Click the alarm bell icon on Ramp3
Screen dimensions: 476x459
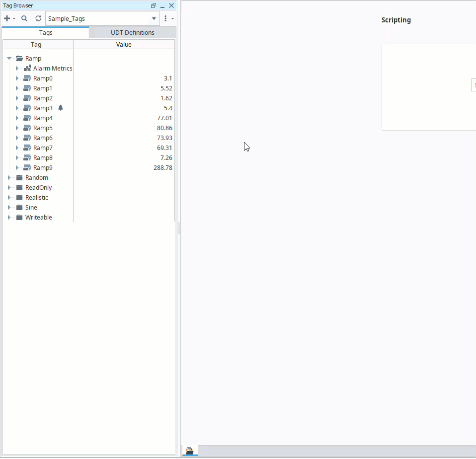pyautogui.click(x=61, y=108)
